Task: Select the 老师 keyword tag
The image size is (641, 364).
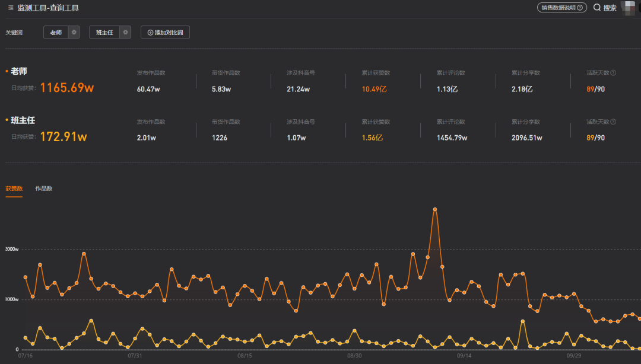Action: click(56, 33)
